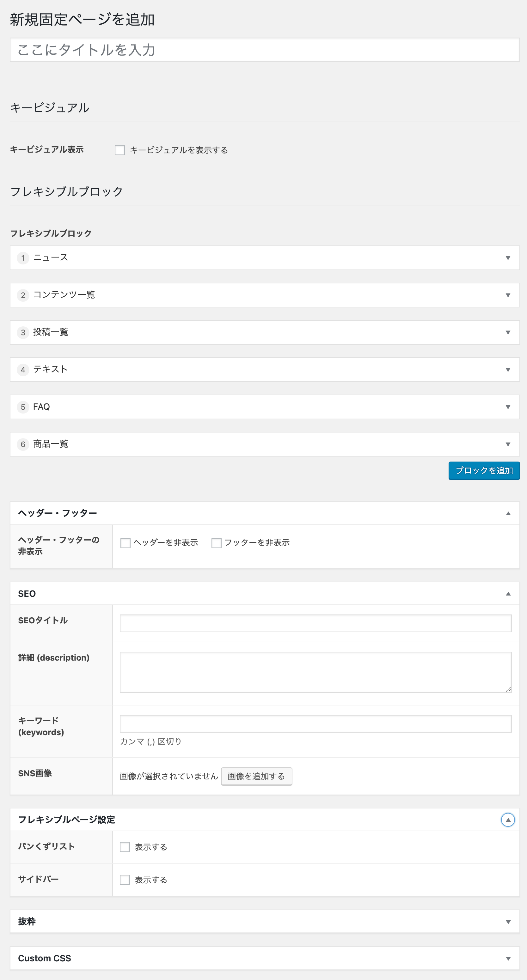Click the page title input field
Image resolution: width=527 pixels, height=980 pixels.
tap(265, 50)
